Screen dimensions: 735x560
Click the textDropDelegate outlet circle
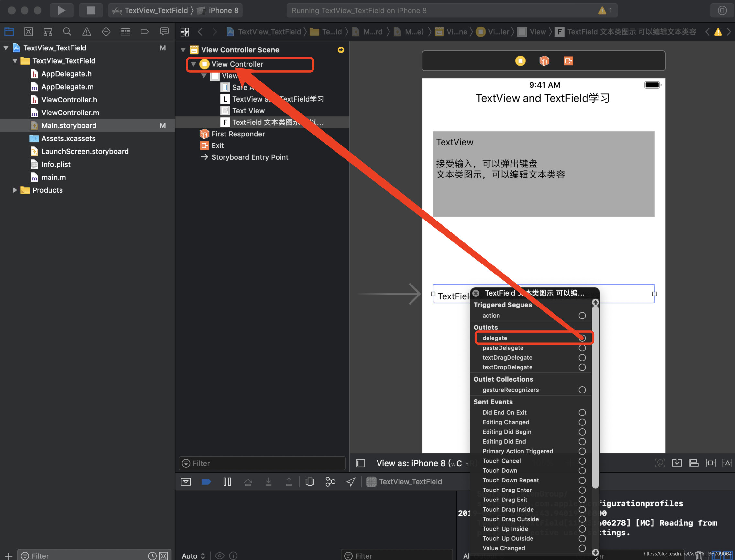pos(582,367)
